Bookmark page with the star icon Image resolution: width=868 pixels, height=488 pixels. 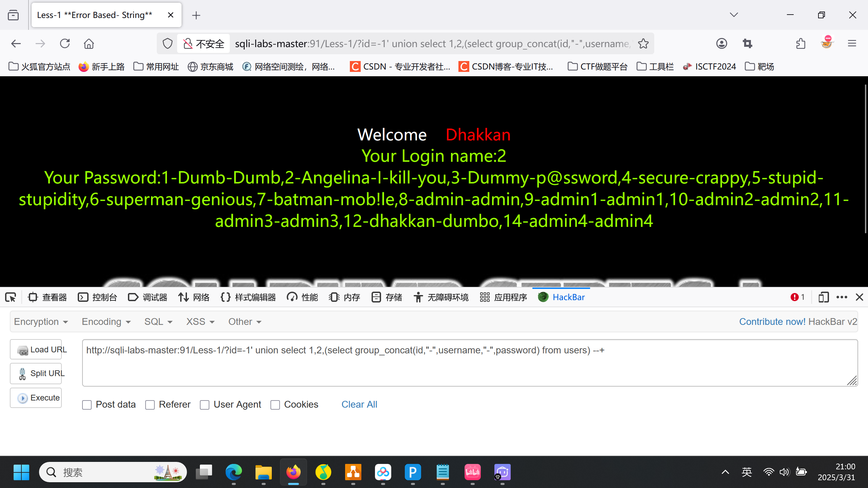point(643,43)
